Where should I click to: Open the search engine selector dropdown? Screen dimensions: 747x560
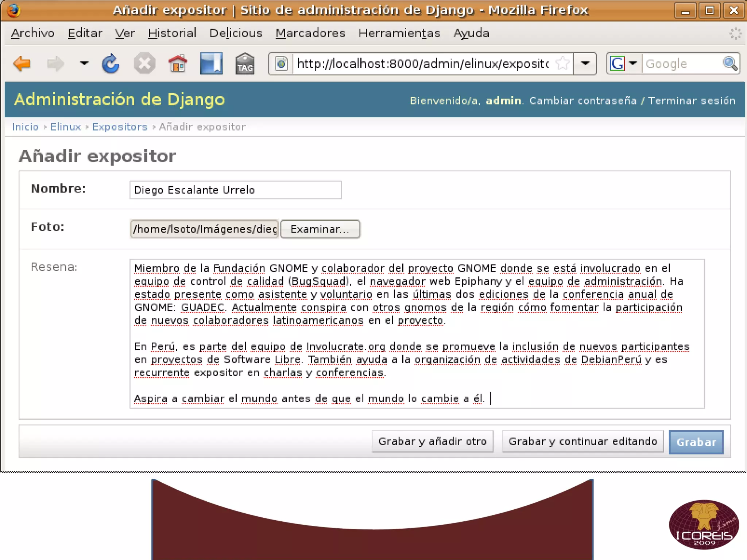(x=633, y=64)
